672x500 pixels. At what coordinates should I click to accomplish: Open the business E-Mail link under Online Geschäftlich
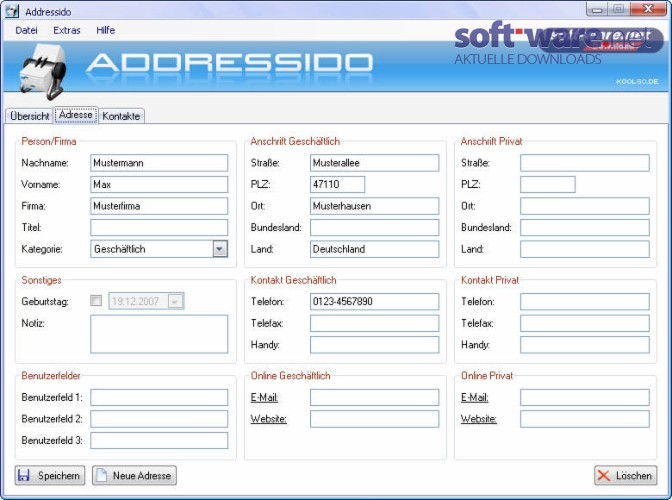tap(264, 397)
